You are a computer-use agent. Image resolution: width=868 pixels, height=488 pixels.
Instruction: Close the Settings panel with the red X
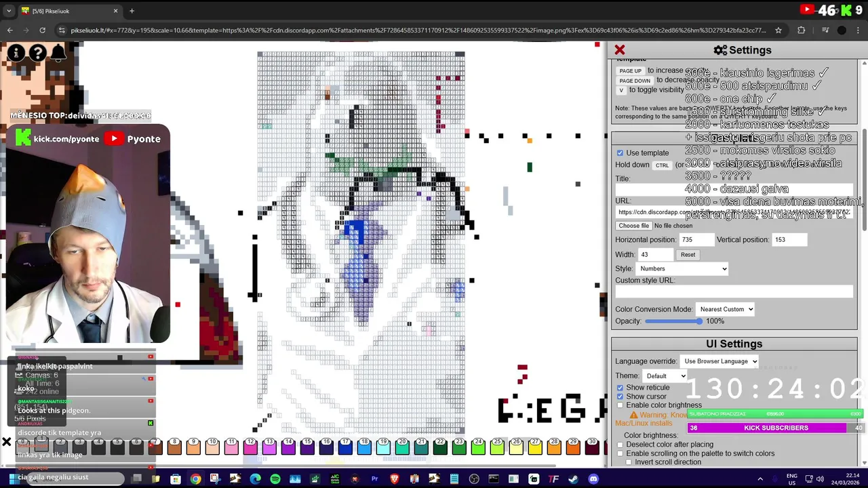point(620,50)
